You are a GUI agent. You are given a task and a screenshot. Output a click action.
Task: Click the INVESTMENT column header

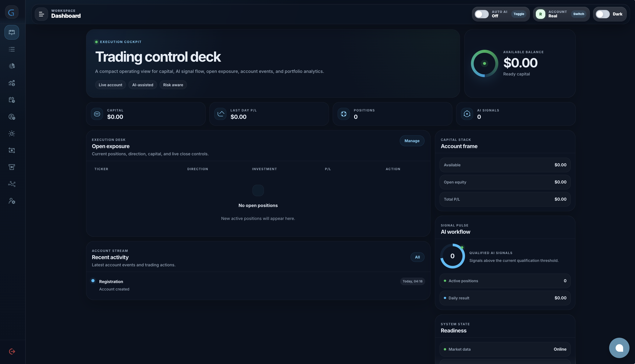pos(264,169)
